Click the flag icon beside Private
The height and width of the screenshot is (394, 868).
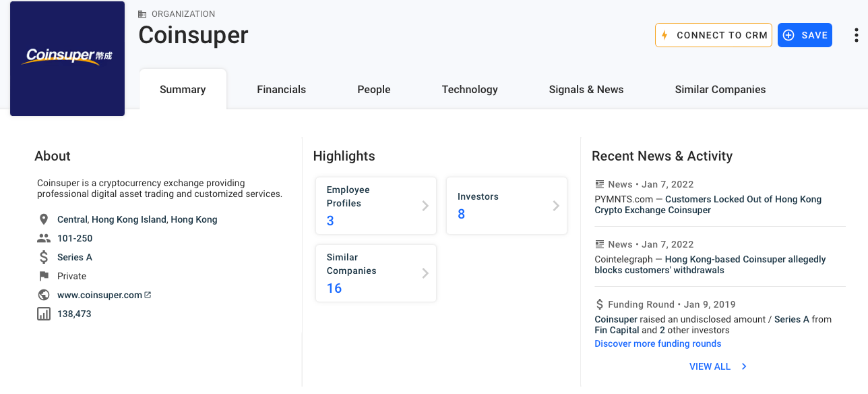click(x=44, y=276)
